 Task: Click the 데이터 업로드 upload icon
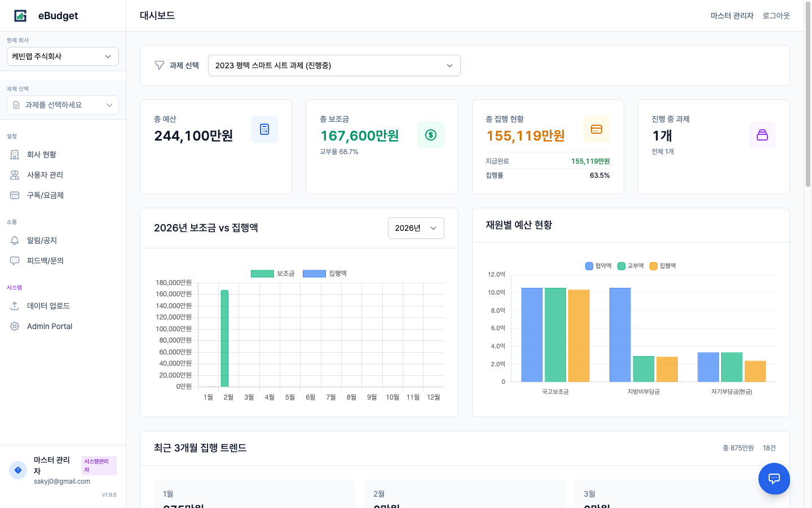[14, 305]
